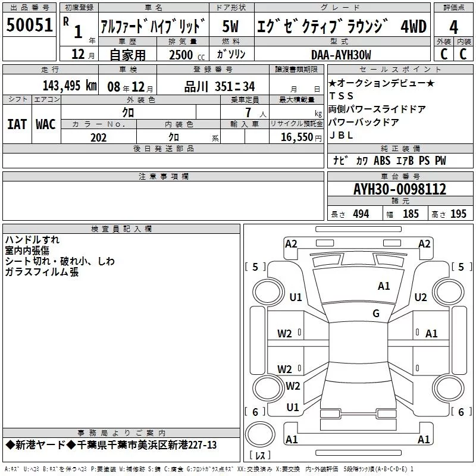The width and height of the screenshot is (476, 476).
Task: Click the color number 202
Action: pos(98,137)
